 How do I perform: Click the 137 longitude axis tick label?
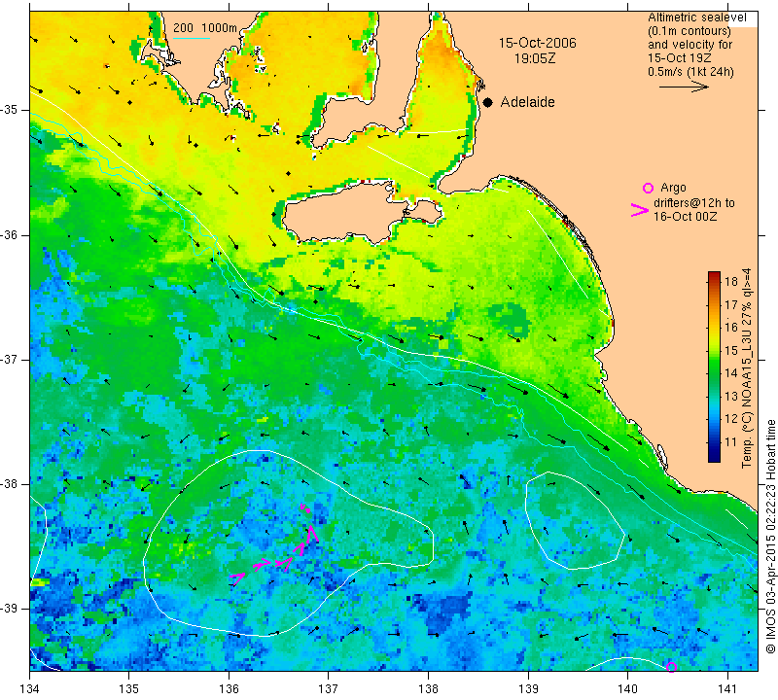328,688
